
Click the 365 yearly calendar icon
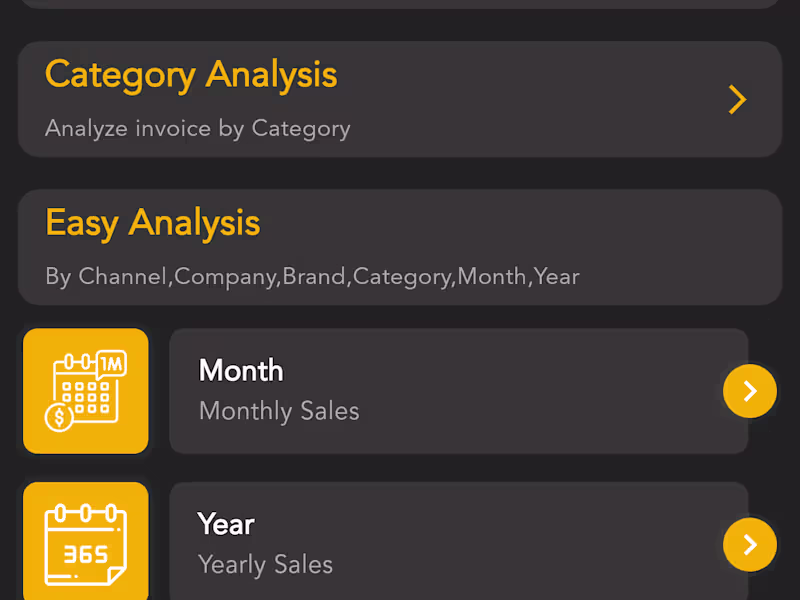pyautogui.click(x=86, y=543)
